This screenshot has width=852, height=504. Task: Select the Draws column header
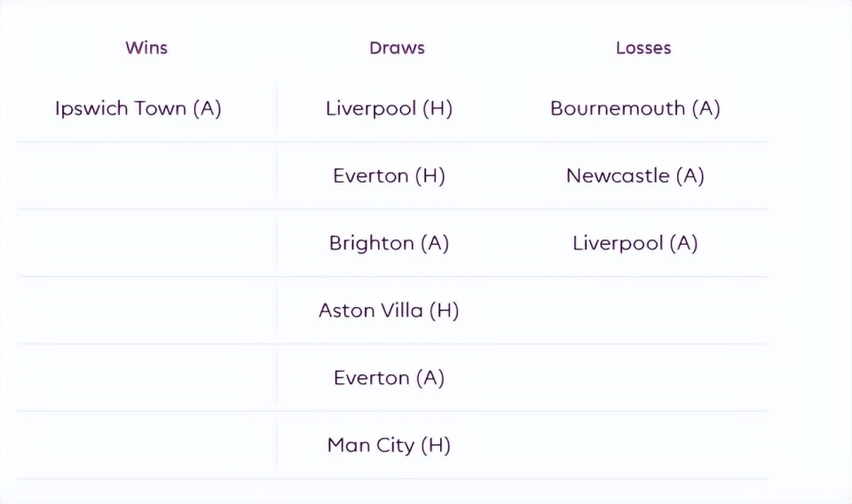point(397,48)
